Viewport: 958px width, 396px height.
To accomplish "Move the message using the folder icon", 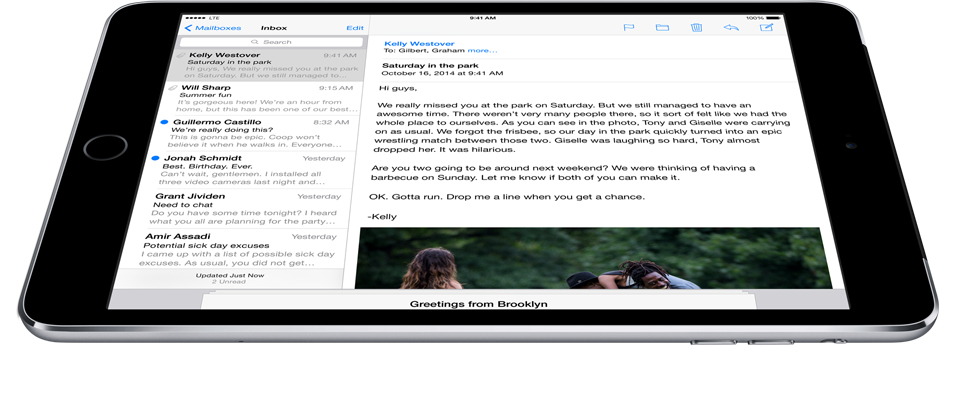I will (x=662, y=28).
